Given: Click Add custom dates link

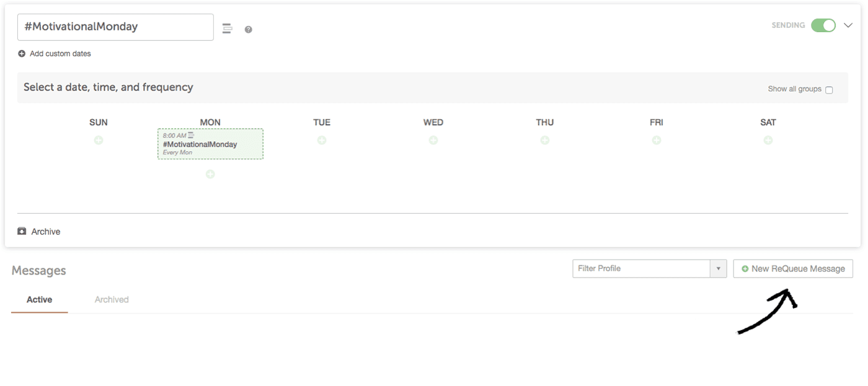Looking at the screenshot, I should tap(55, 54).
